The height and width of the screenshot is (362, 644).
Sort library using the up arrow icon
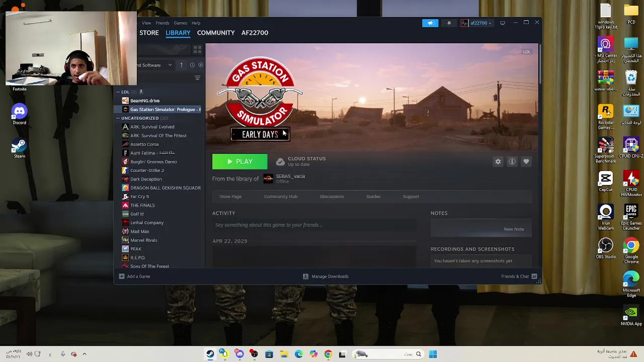tap(181, 65)
